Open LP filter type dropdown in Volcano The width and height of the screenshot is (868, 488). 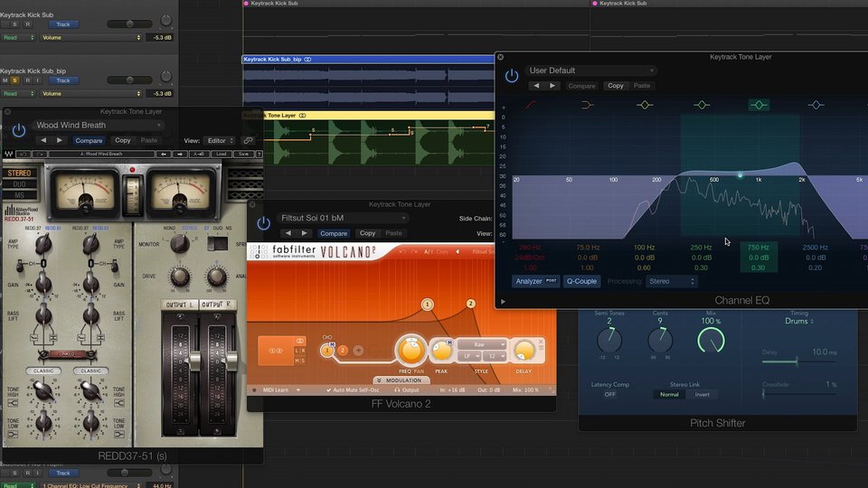[x=469, y=356]
